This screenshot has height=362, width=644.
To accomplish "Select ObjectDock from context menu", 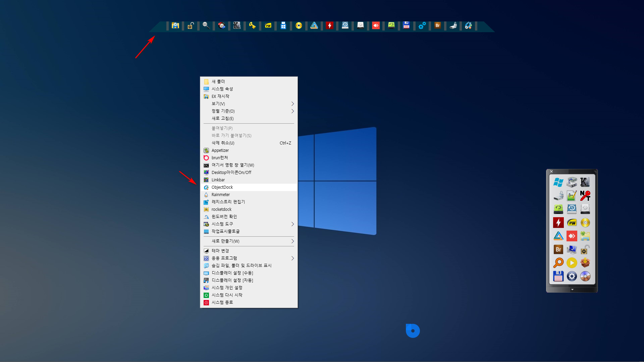I will click(249, 187).
